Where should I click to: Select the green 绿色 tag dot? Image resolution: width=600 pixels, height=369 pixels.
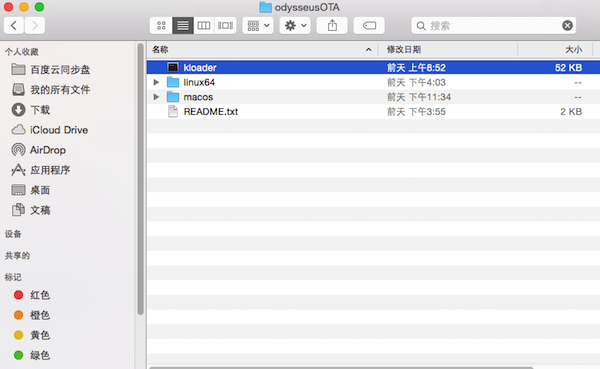point(18,355)
